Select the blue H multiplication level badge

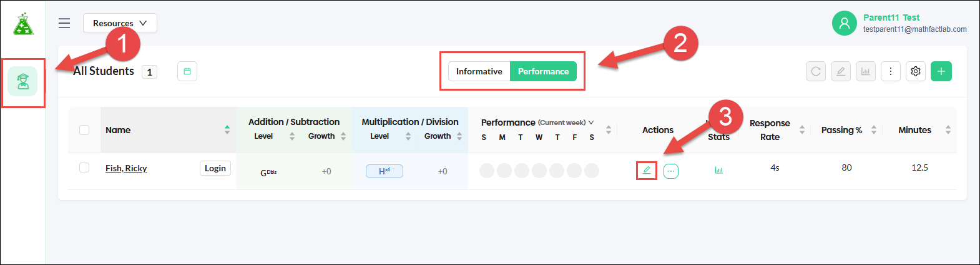click(x=385, y=171)
